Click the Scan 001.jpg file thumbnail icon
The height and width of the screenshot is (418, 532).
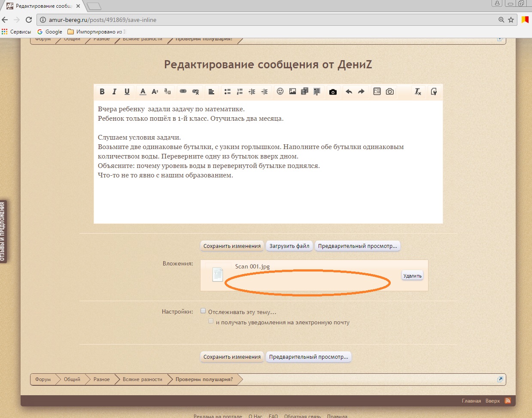218,274
